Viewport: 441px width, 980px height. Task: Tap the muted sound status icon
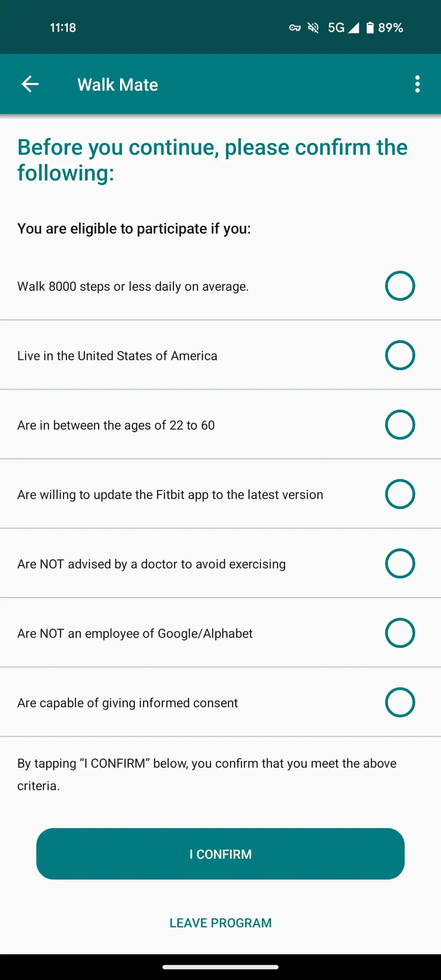[313, 28]
